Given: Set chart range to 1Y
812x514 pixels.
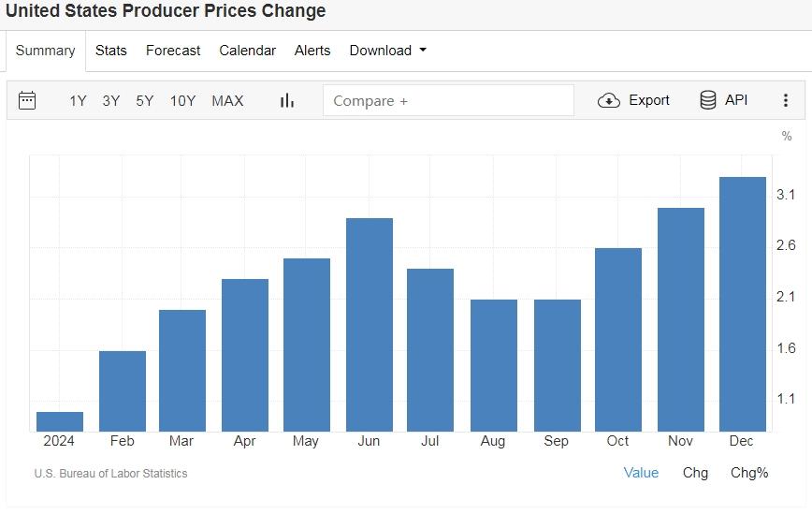Looking at the screenshot, I should pos(78,100).
